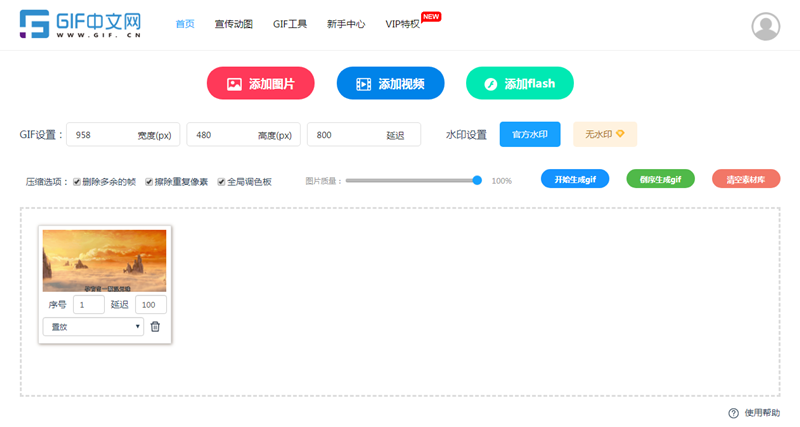Click the 序号 field showing 1
Viewport: 800px width, 427px height.
(89, 305)
